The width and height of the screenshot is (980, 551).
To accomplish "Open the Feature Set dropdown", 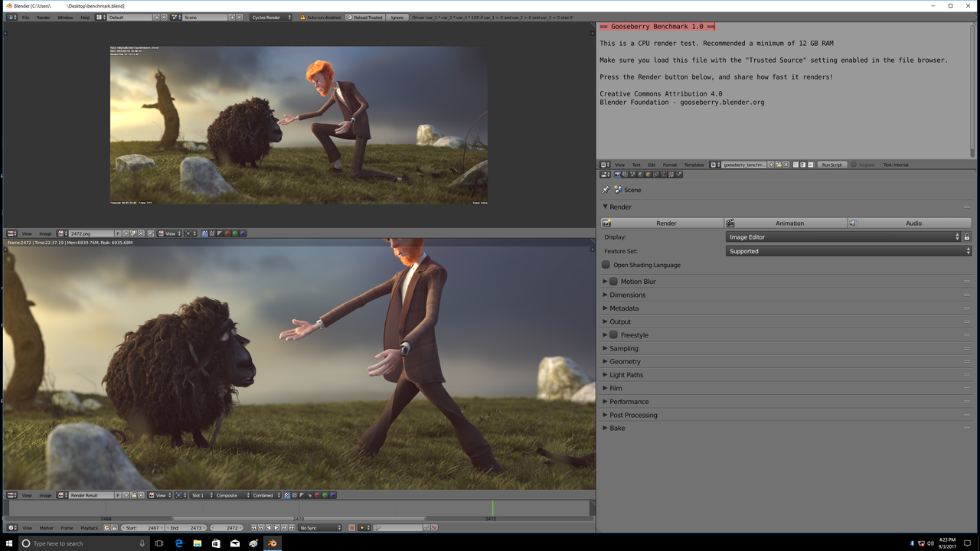I will (848, 251).
